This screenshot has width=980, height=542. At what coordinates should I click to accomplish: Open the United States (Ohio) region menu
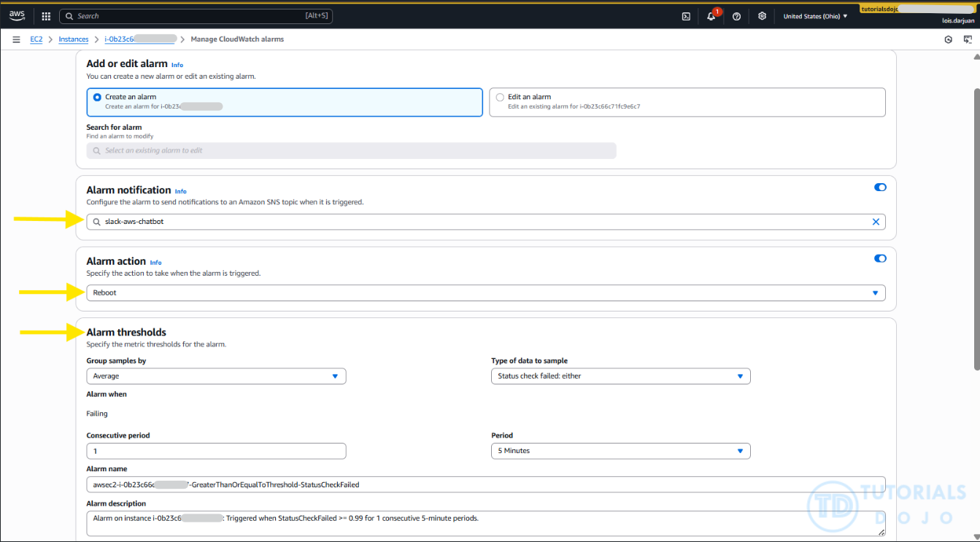[x=815, y=16]
